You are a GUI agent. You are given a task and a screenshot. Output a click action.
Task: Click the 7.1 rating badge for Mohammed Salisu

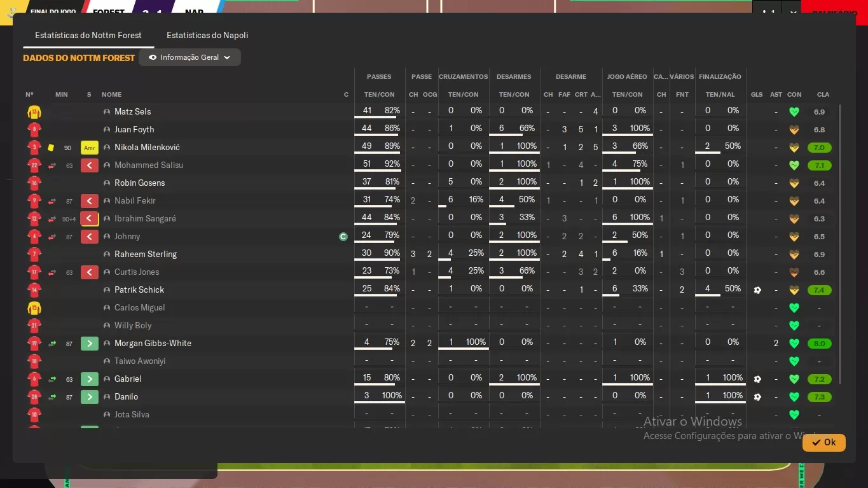tap(819, 165)
